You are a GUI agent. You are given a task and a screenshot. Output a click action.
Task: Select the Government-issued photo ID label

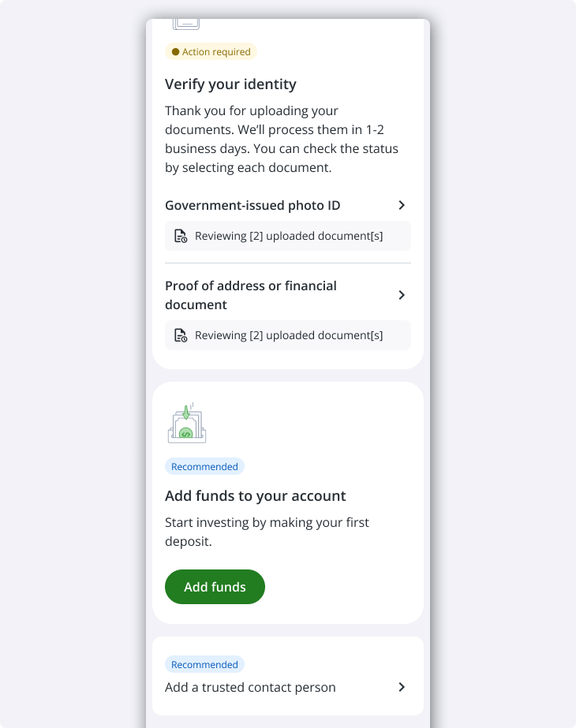point(252,205)
